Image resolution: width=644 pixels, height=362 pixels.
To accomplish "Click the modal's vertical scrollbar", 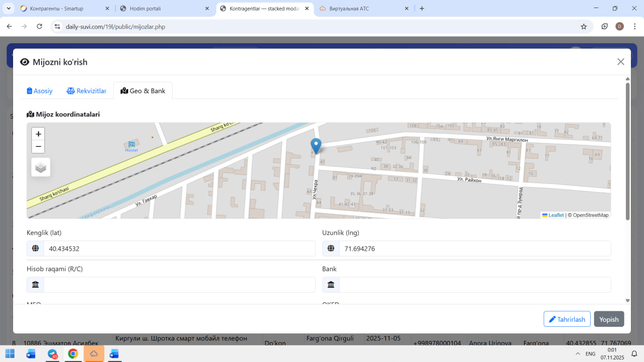I will tap(627, 151).
